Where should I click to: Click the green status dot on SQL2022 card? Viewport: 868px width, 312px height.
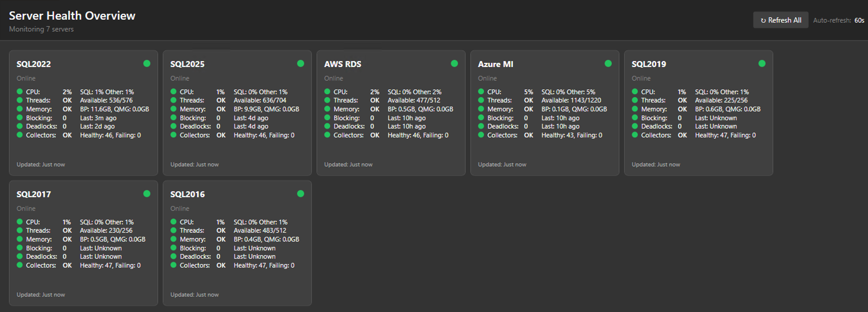pyautogui.click(x=147, y=63)
